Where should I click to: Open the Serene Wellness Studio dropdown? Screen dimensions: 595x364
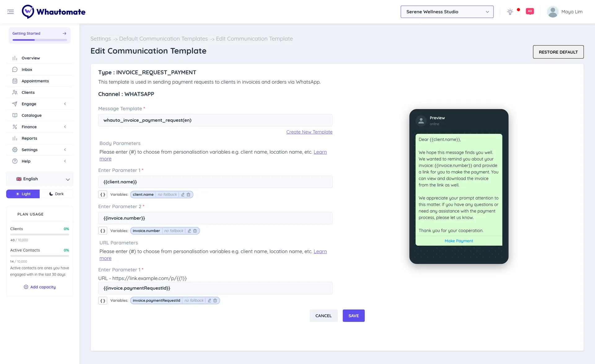pyautogui.click(x=447, y=12)
